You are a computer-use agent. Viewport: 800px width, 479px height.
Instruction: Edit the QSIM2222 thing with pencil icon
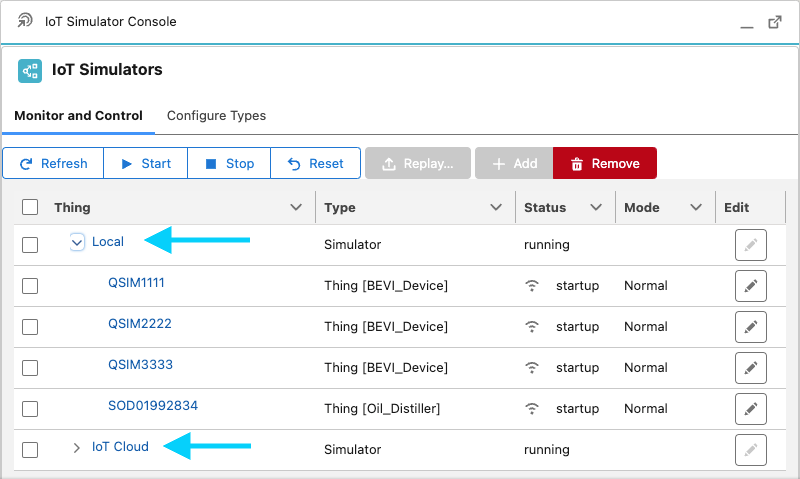(x=751, y=326)
